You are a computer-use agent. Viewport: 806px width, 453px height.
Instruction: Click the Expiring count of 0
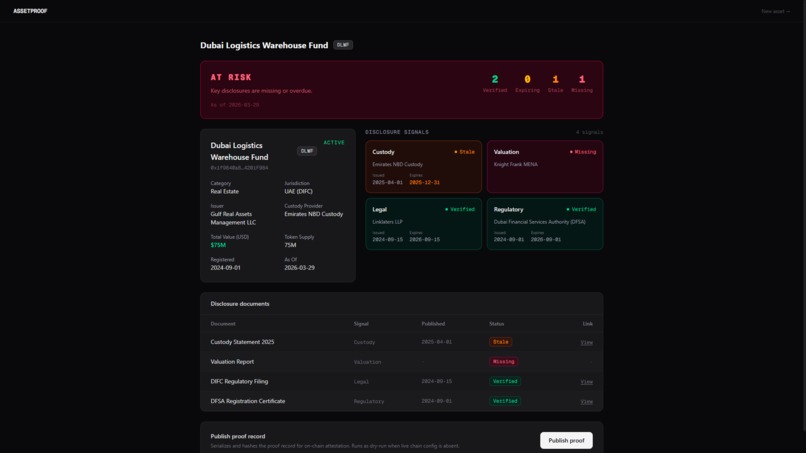click(x=527, y=80)
